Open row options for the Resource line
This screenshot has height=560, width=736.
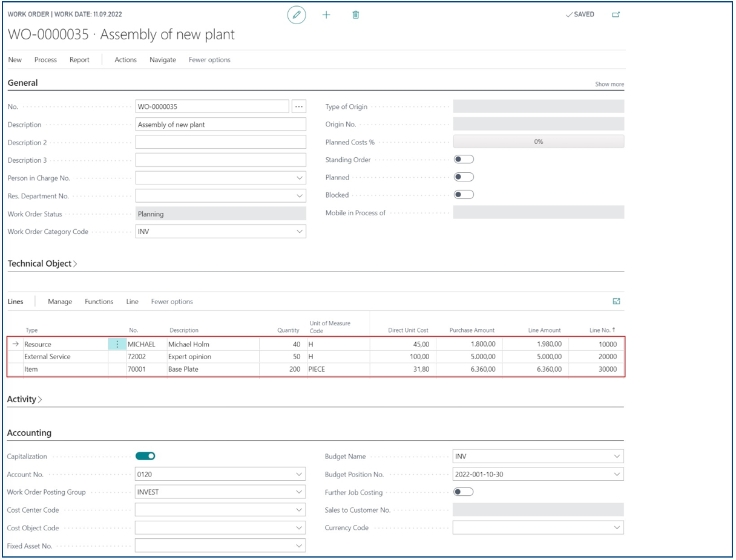pyautogui.click(x=117, y=344)
